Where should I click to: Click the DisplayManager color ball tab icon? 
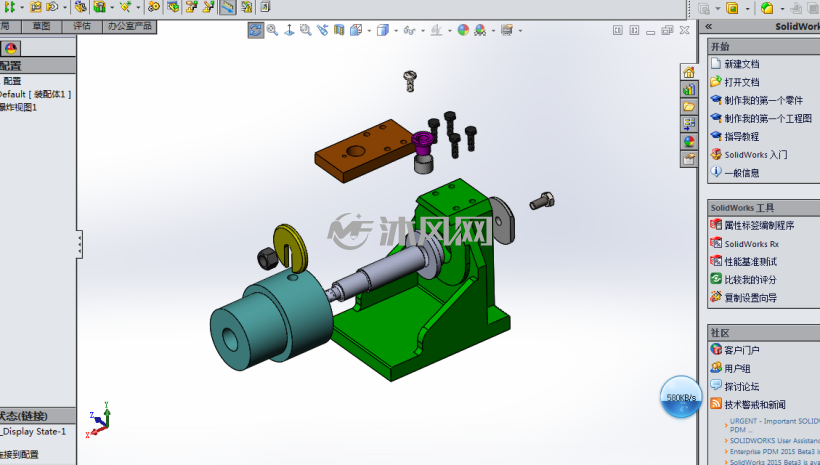point(11,49)
